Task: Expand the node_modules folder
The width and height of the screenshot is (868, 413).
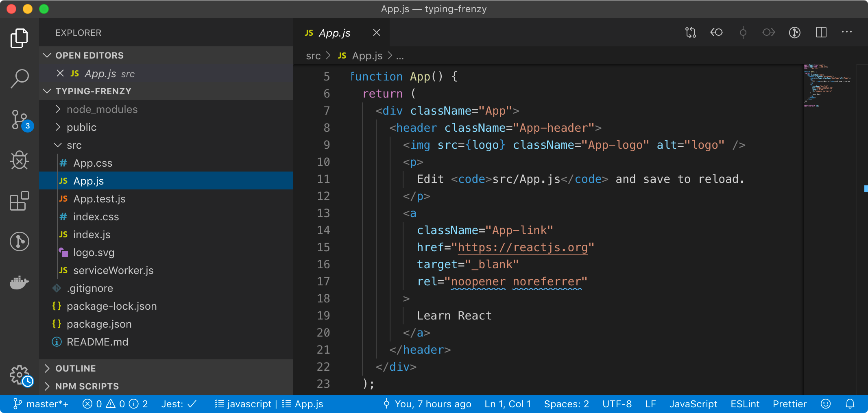Action: (x=166, y=109)
